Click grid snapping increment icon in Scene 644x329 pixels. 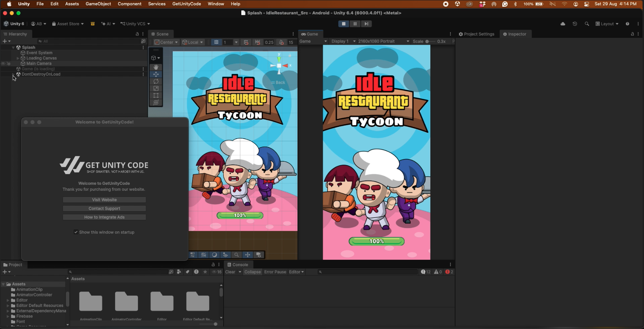pyautogui.click(x=245, y=42)
